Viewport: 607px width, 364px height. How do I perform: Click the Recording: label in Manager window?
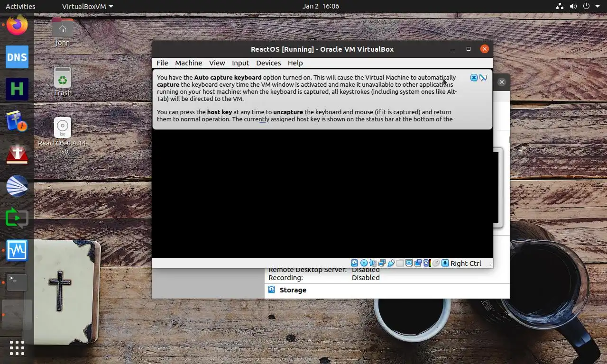point(285,278)
